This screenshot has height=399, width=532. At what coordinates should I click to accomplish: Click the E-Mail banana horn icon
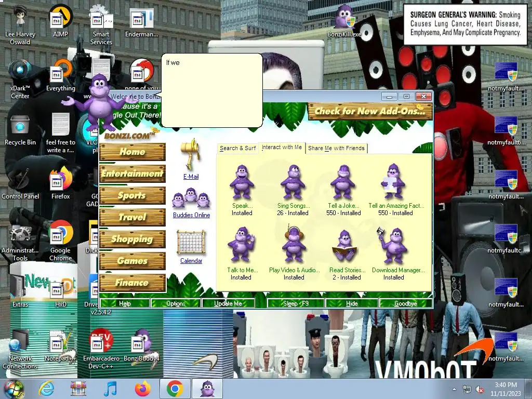pos(191,155)
